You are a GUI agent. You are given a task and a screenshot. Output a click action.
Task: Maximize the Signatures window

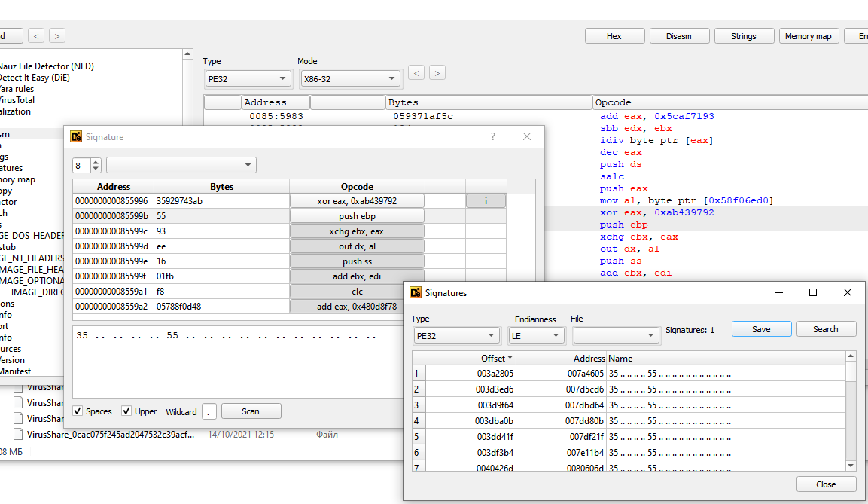tap(812, 292)
